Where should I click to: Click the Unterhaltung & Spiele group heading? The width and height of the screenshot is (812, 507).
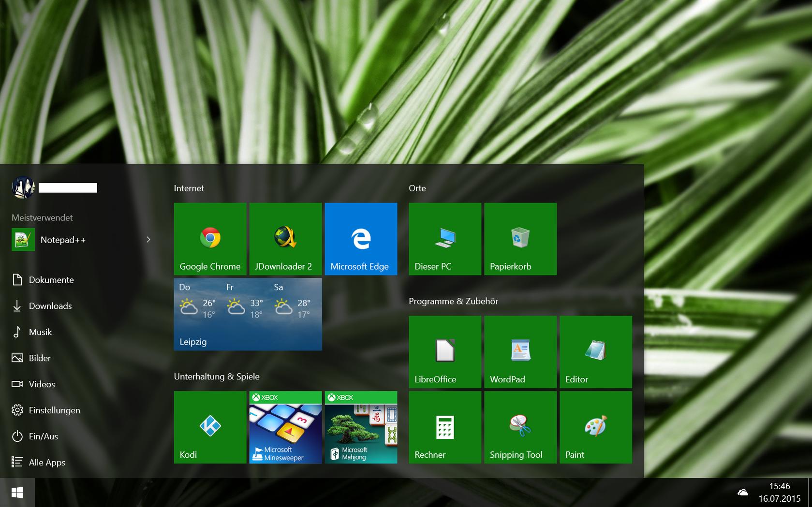pos(217,377)
